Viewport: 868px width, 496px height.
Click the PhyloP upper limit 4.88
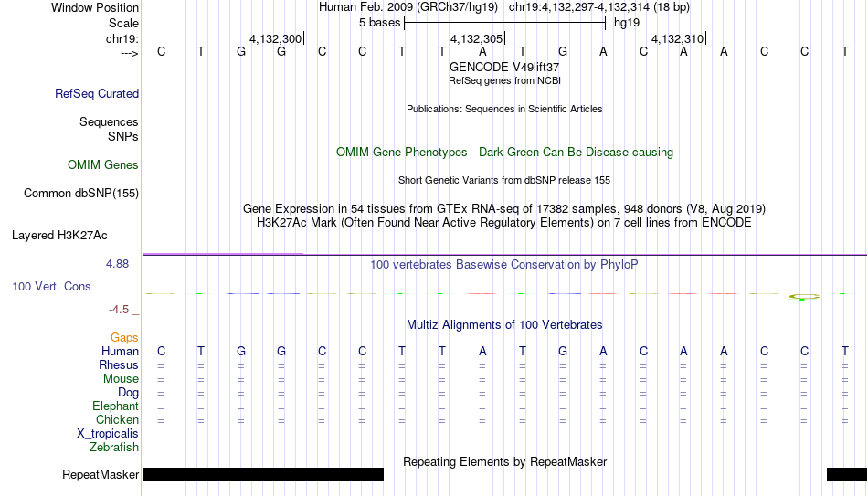point(117,264)
